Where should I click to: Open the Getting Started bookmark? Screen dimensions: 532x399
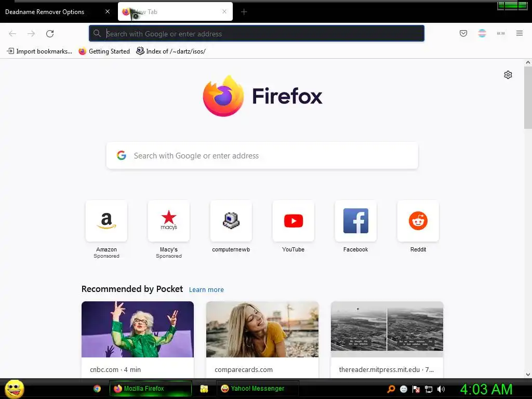click(x=104, y=51)
